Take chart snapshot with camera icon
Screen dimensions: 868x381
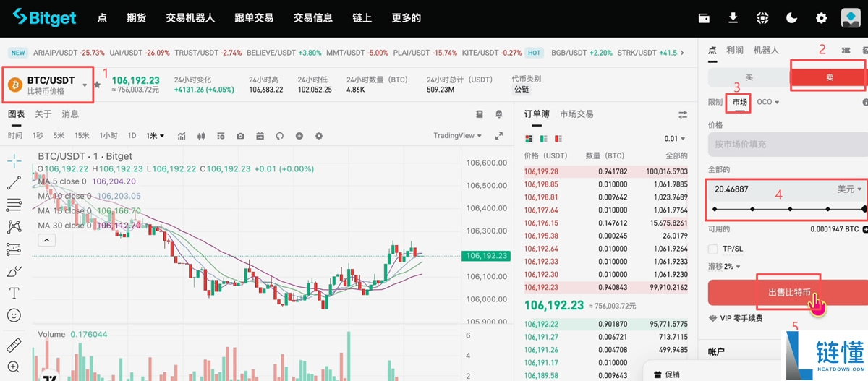(240, 136)
